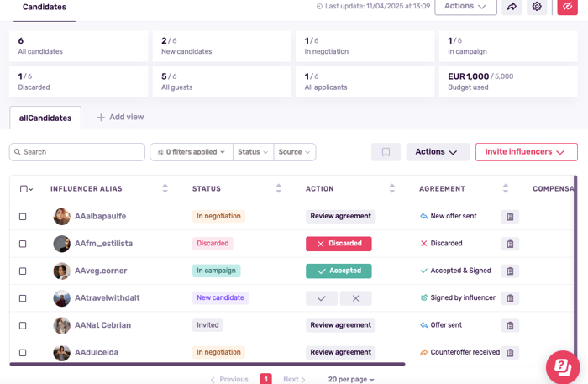Open clipboard icon for AAalbapaulfe agreement

point(510,217)
